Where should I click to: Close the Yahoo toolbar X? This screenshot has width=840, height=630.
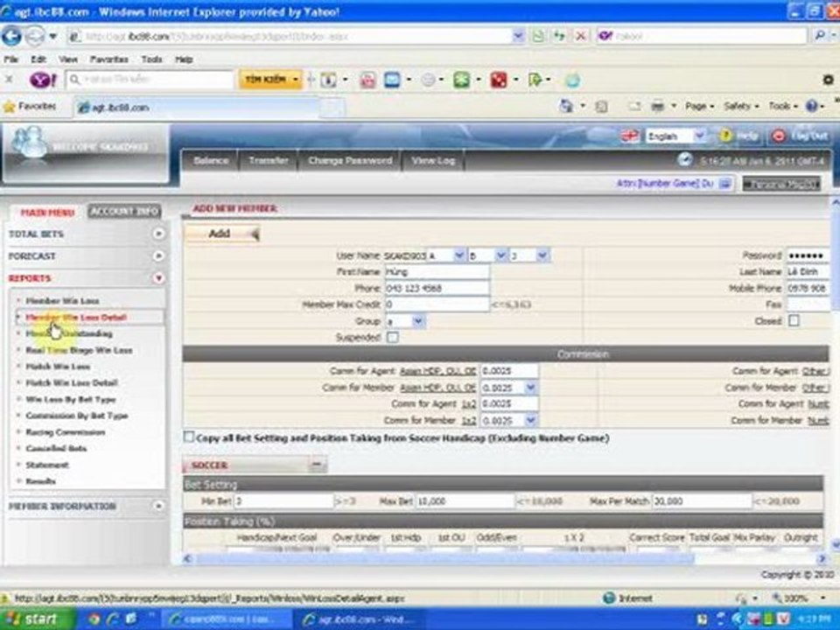[x=9, y=80]
